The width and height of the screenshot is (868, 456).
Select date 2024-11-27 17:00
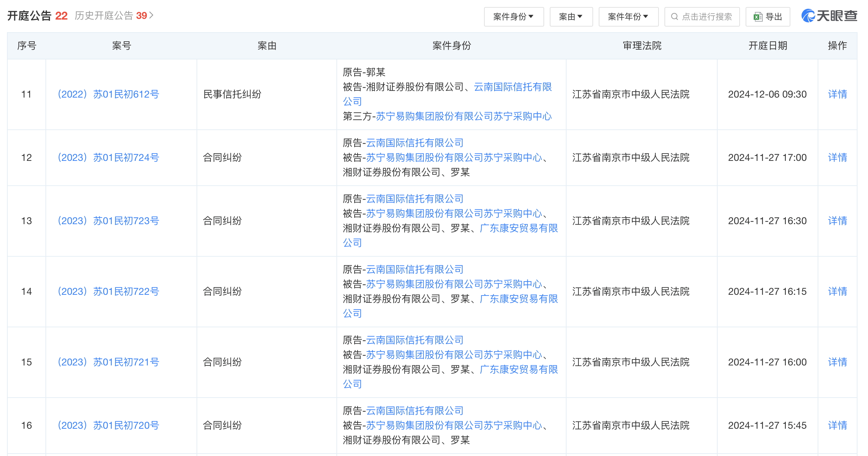pyautogui.click(x=767, y=157)
